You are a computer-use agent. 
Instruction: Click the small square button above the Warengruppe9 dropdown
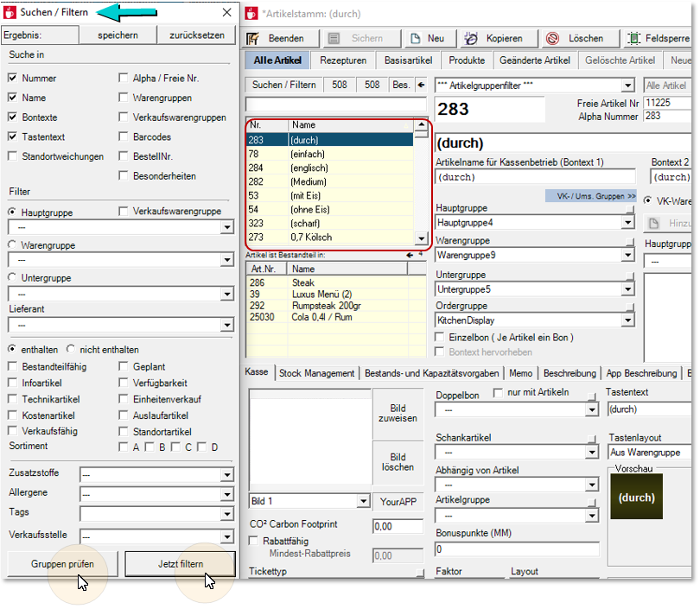pyautogui.click(x=629, y=242)
